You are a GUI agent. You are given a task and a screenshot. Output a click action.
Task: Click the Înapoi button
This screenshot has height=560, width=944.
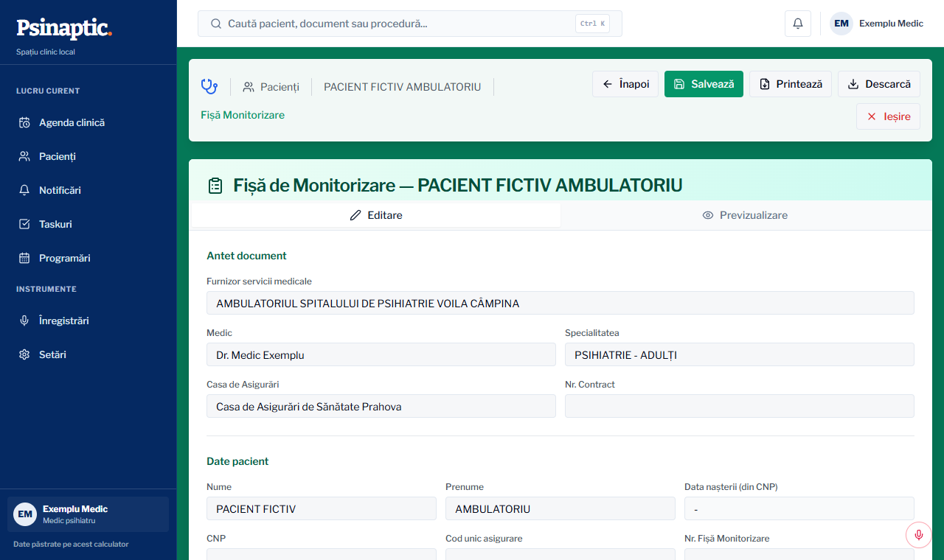click(x=625, y=84)
